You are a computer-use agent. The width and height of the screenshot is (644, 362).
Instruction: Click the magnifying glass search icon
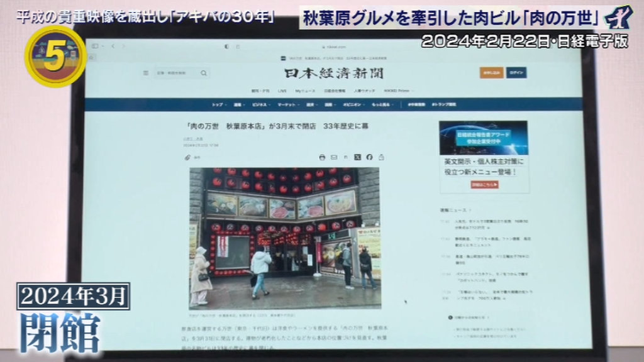204,73
